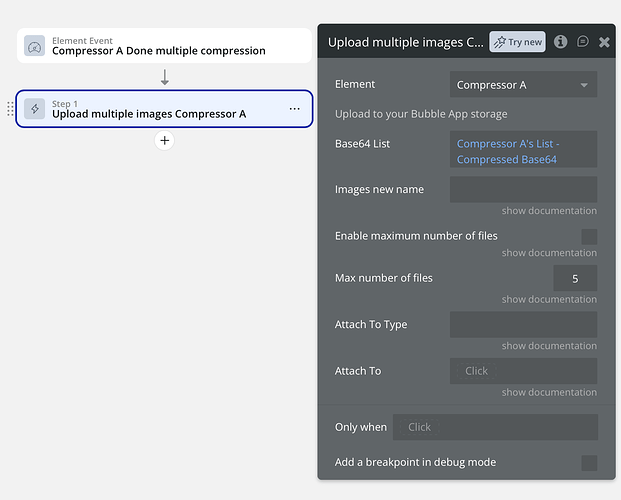The width and height of the screenshot is (621, 500).
Task: Click the Max number of files field
Action: point(575,279)
